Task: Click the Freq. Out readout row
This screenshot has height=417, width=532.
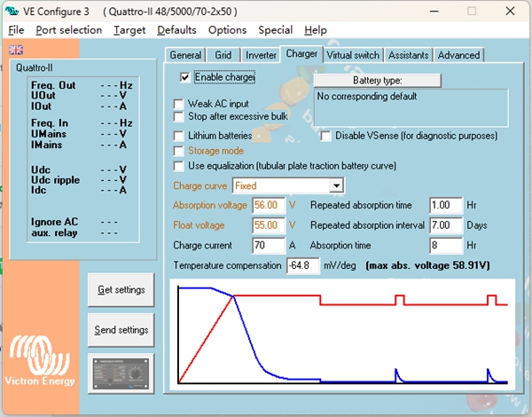Action: click(x=82, y=85)
